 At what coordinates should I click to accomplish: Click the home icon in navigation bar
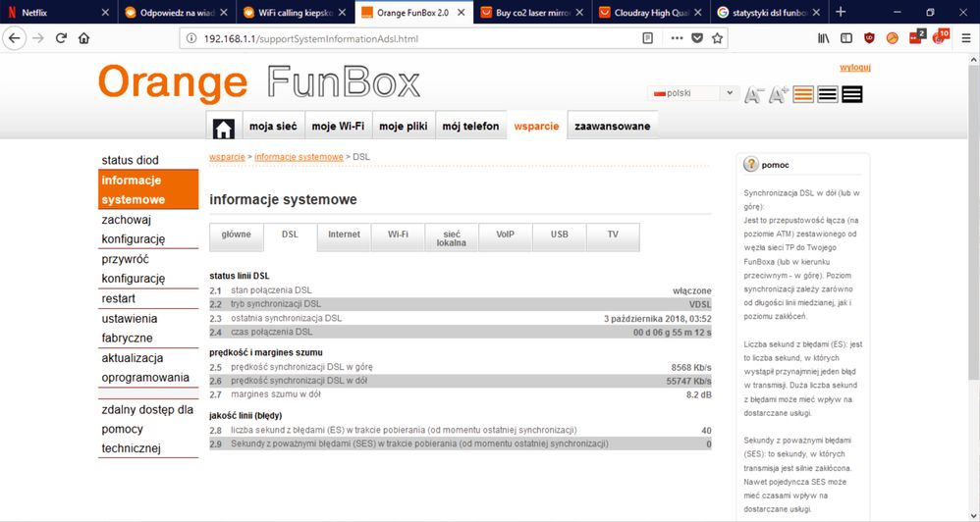coord(224,127)
